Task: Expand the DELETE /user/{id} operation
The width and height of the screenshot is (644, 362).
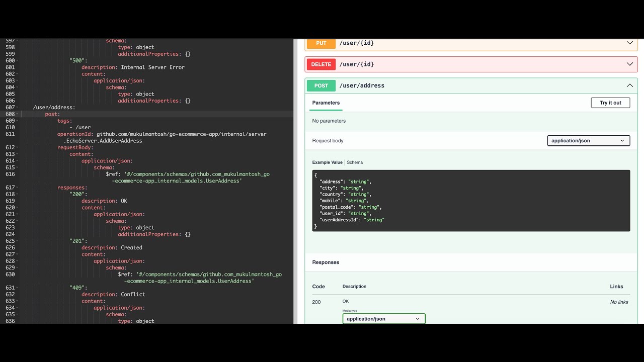Action: (629, 64)
